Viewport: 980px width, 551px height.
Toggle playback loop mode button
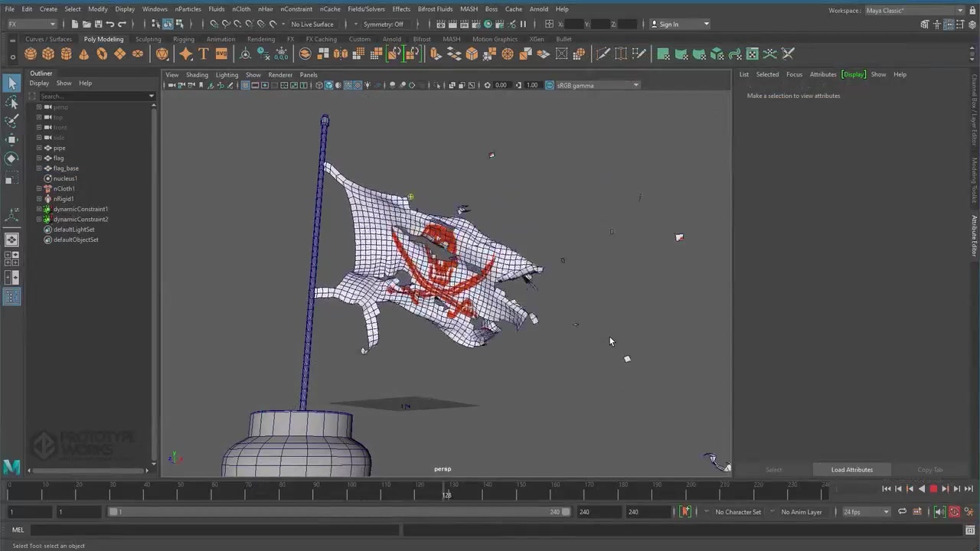click(902, 512)
